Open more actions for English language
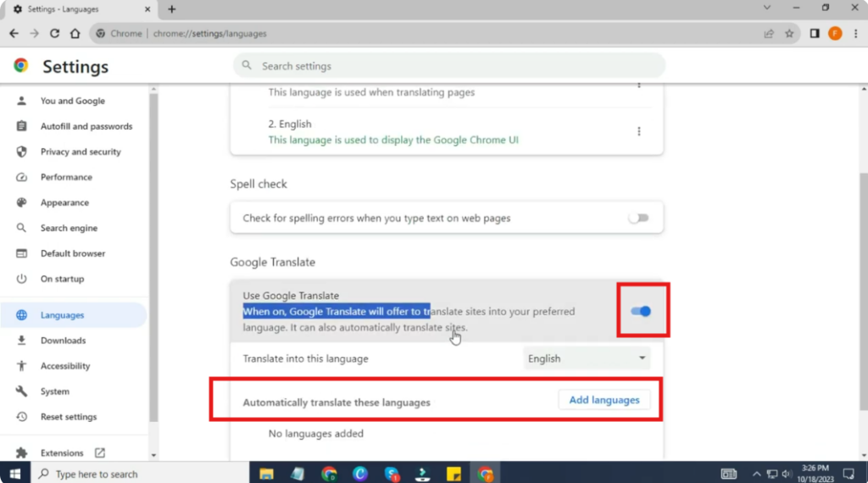 pos(639,131)
